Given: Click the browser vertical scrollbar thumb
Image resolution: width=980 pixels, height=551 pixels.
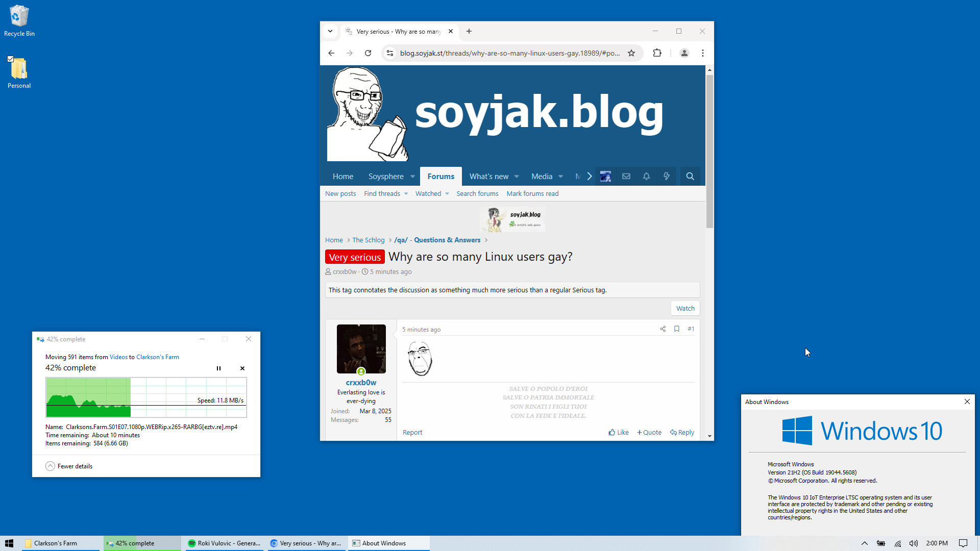Looking at the screenshot, I should (709, 151).
